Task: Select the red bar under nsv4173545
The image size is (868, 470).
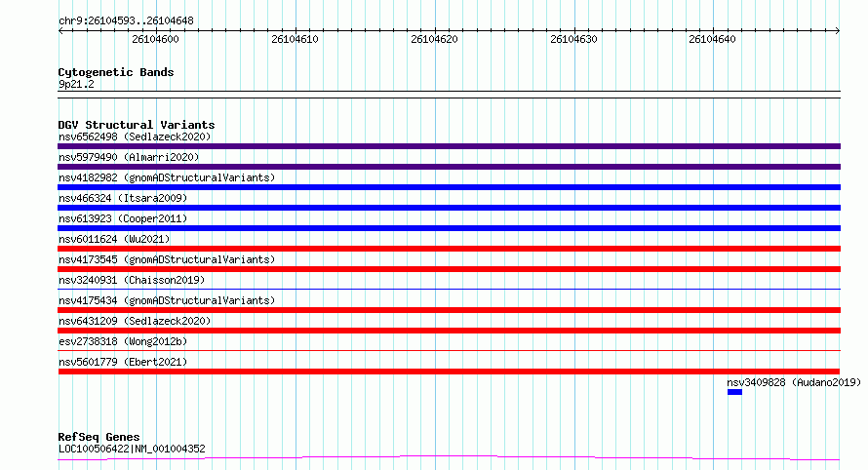Action: pos(449,269)
